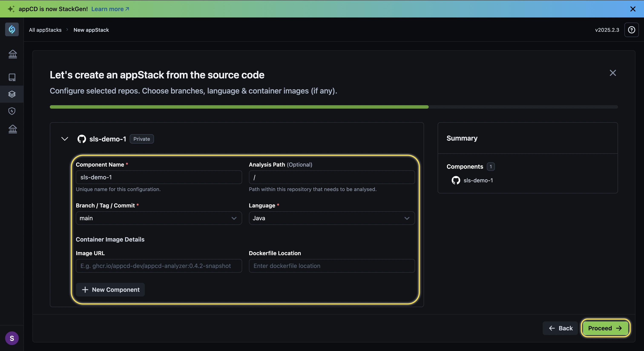Click GitHub icon in Summary components
Screen dimensions: 644x351
pos(456,180)
